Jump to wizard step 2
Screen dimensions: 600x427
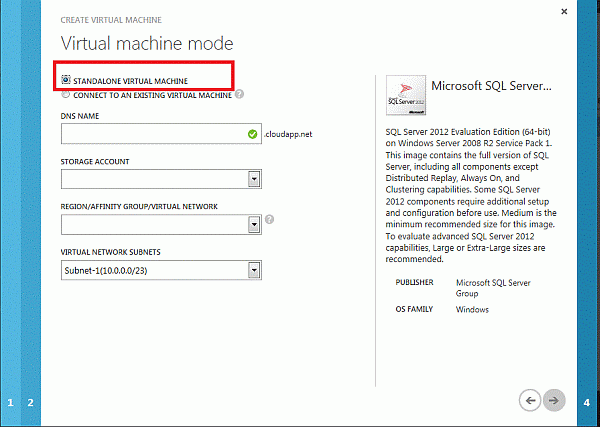(31, 403)
